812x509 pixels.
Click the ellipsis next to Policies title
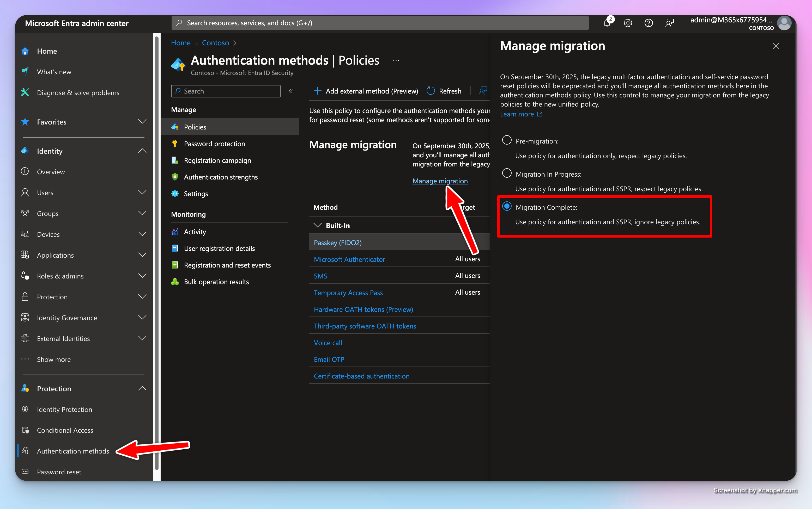click(396, 61)
